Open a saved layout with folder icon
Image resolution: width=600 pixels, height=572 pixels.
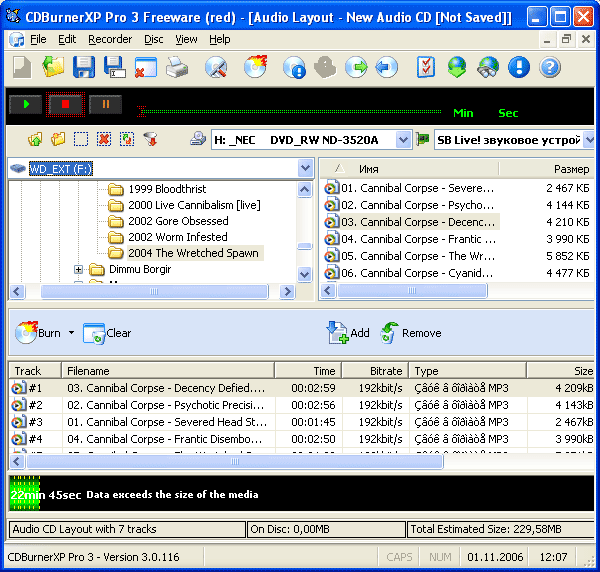53,67
